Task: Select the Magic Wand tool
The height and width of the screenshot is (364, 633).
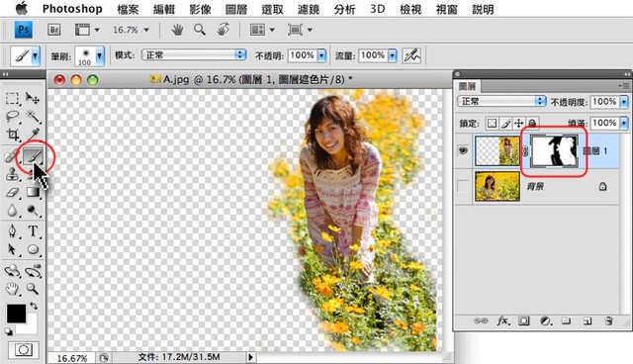Action: (33, 117)
